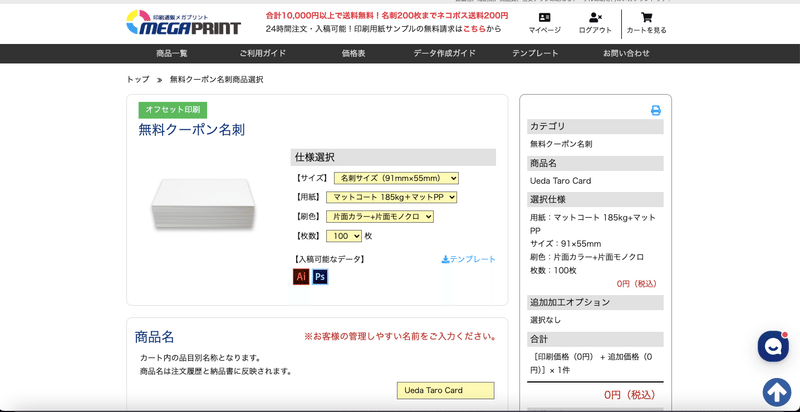Open the サイズ dropdown
Screen dimensions: 800x412
point(396,178)
